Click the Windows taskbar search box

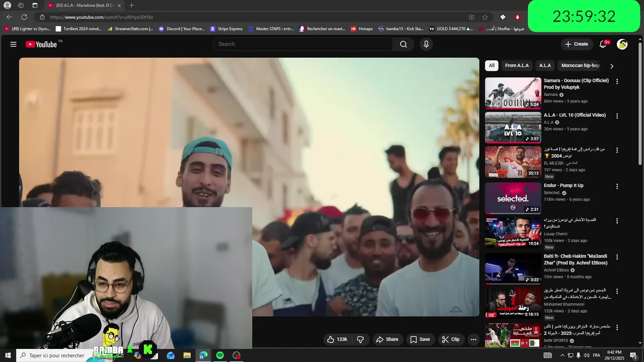point(55,355)
